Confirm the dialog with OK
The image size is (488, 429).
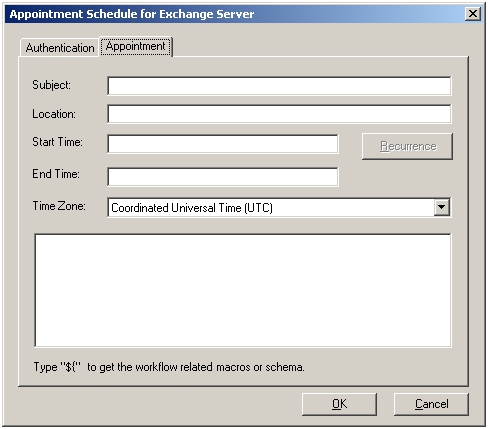pos(339,404)
